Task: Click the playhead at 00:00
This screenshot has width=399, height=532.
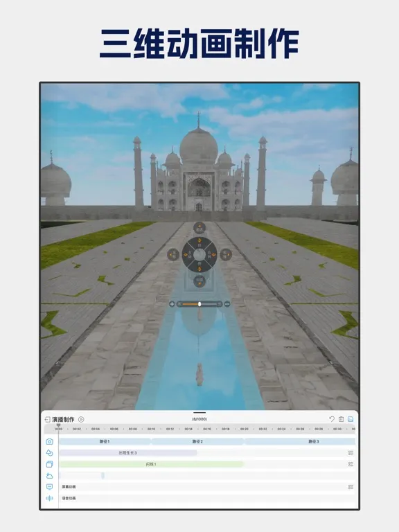Action: 59,427
